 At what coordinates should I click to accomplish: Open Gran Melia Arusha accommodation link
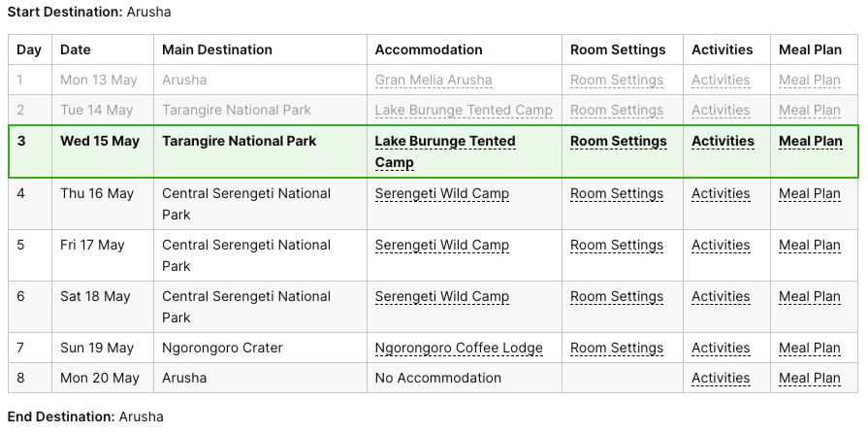434,81
